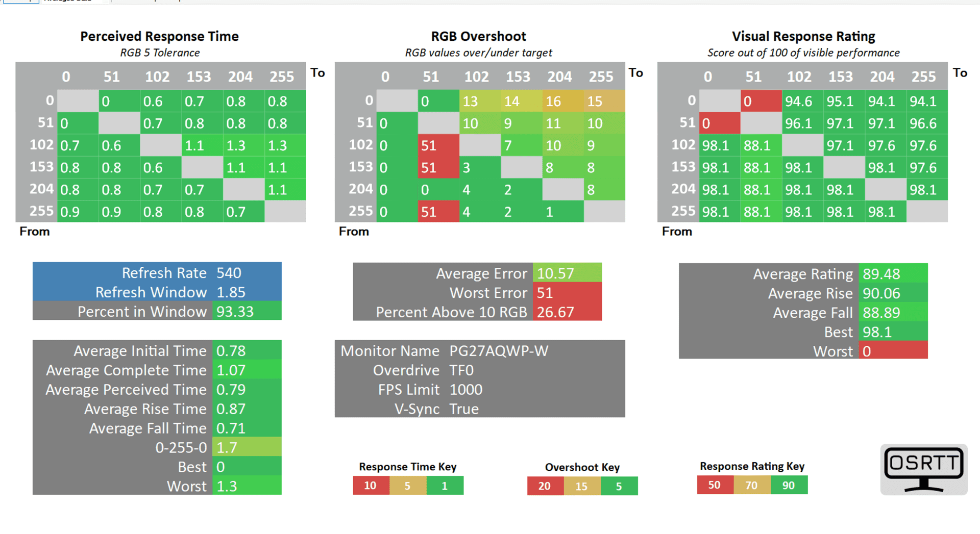This screenshot has width=980, height=534.
Task: Click the overshoot cell showing 16
Action: pyautogui.click(x=553, y=101)
